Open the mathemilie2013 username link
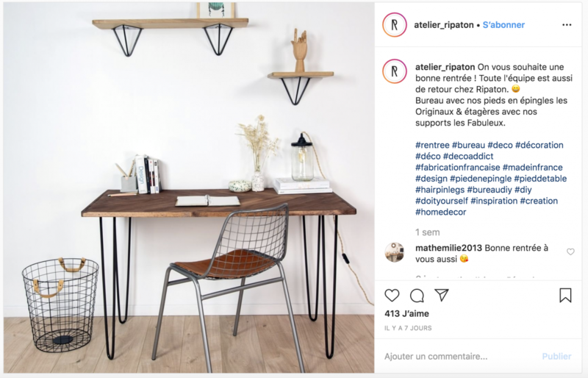 [448, 248]
